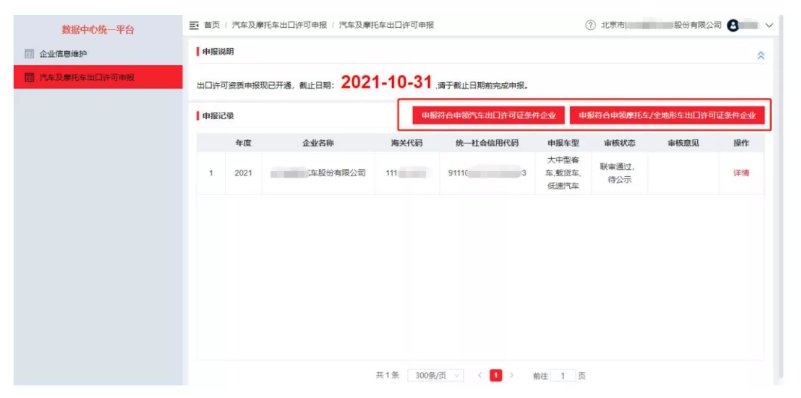Click the 企业名称 column header

318,143
